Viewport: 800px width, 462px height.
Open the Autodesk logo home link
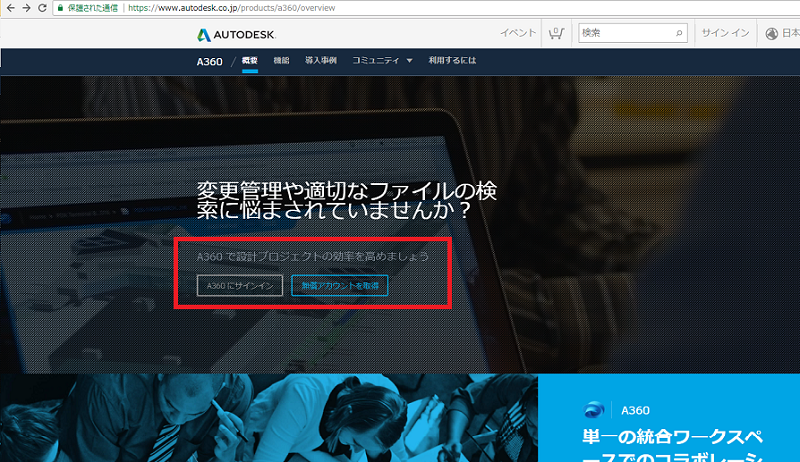click(236, 35)
